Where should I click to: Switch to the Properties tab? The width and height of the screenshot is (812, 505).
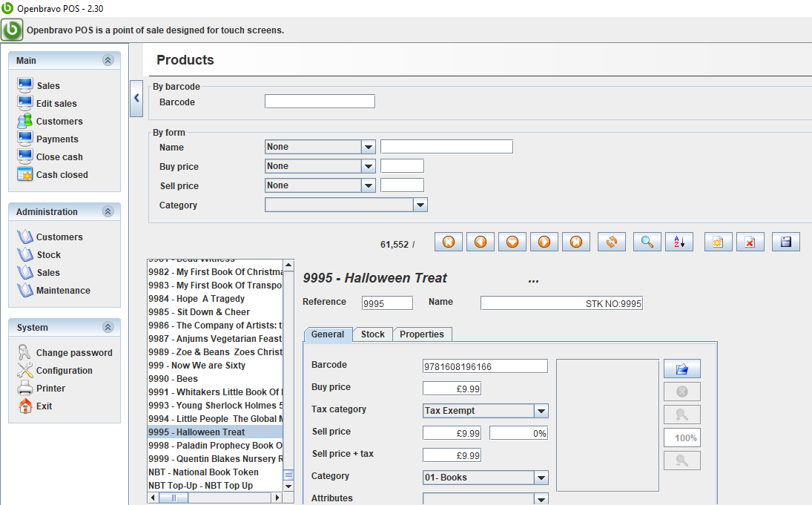422,334
